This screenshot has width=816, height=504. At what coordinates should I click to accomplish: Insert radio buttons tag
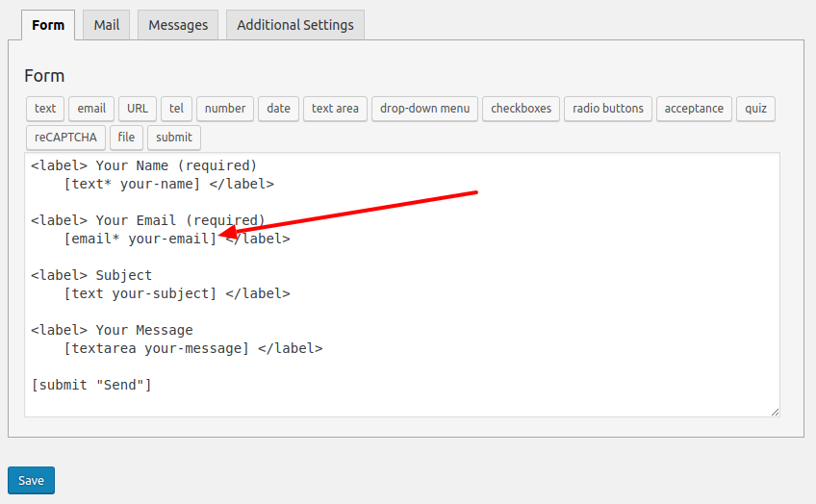(608, 109)
